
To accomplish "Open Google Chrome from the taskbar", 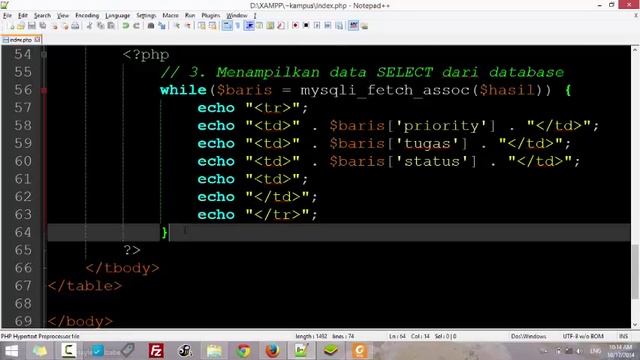I will [x=243, y=351].
